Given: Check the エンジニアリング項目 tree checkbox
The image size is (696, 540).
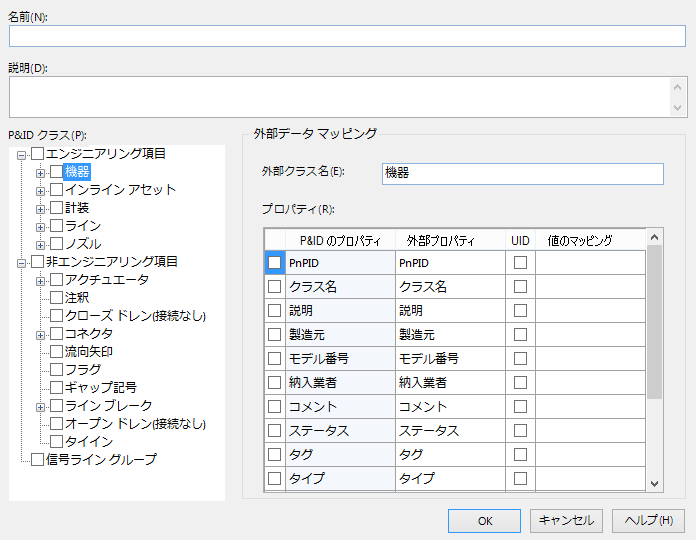Looking at the screenshot, I should coord(38,154).
